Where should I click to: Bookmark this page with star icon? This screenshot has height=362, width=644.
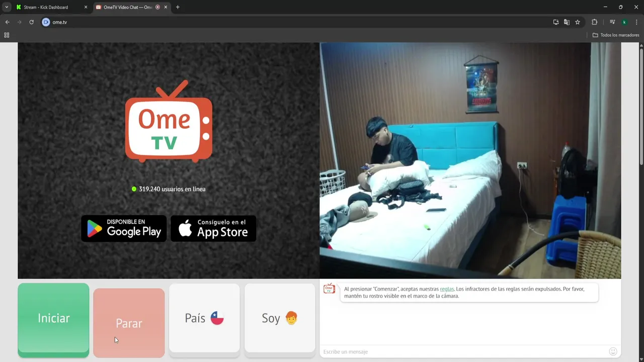coord(578,22)
